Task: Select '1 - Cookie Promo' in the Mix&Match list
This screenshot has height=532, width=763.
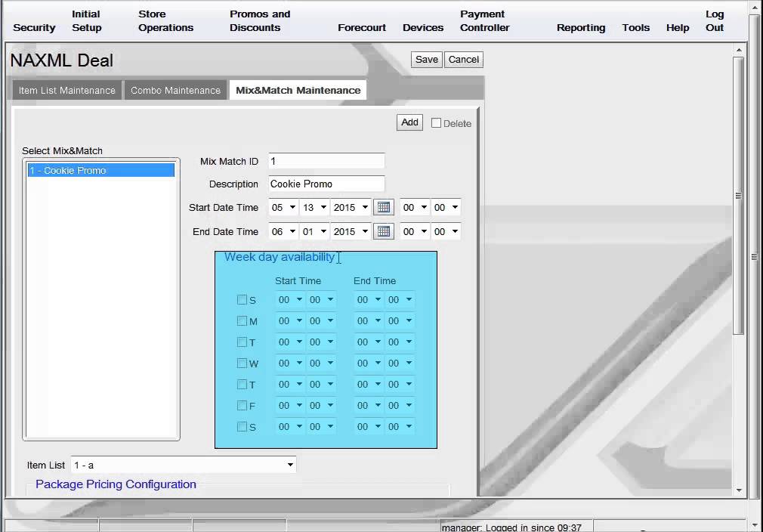Action: [100, 170]
